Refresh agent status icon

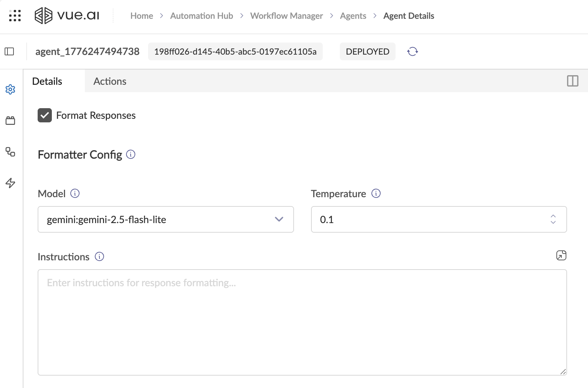pos(413,51)
